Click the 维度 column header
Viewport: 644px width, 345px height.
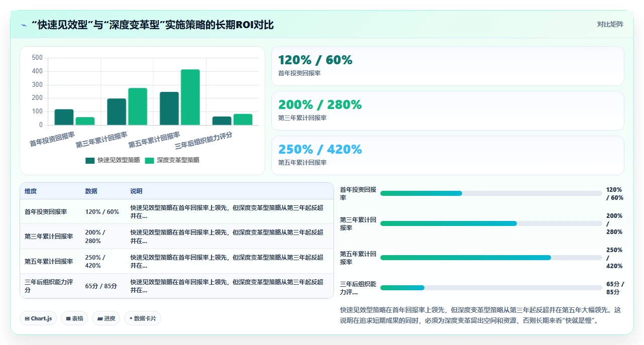tap(31, 191)
